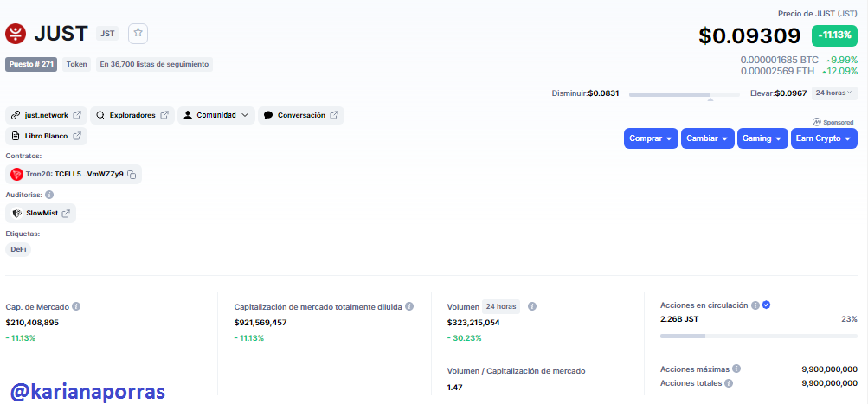Image resolution: width=868 pixels, height=404 pixels.
Task: Click the $0.09309 price value
Action: pos(749,36)
